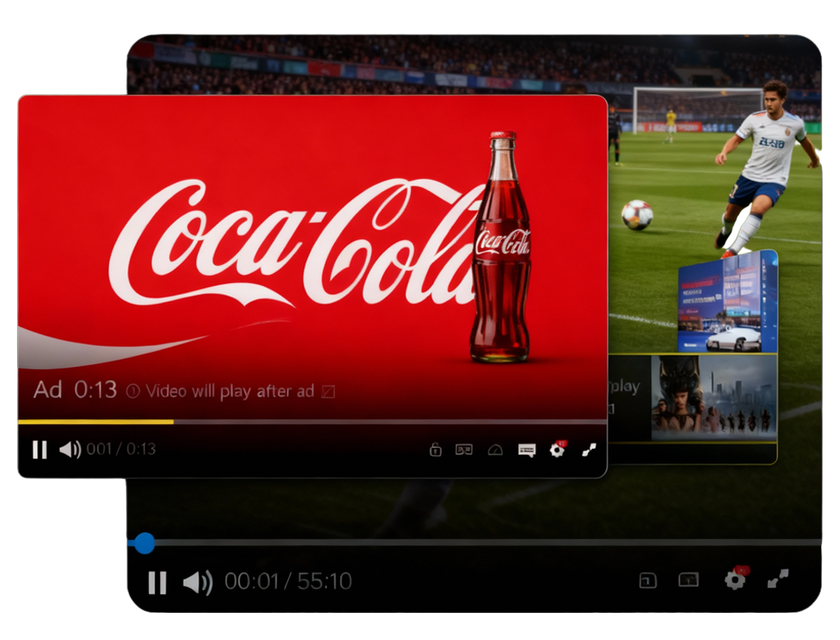Click the lock icon in ad controls
840x640 pixels.
point(436,450)
